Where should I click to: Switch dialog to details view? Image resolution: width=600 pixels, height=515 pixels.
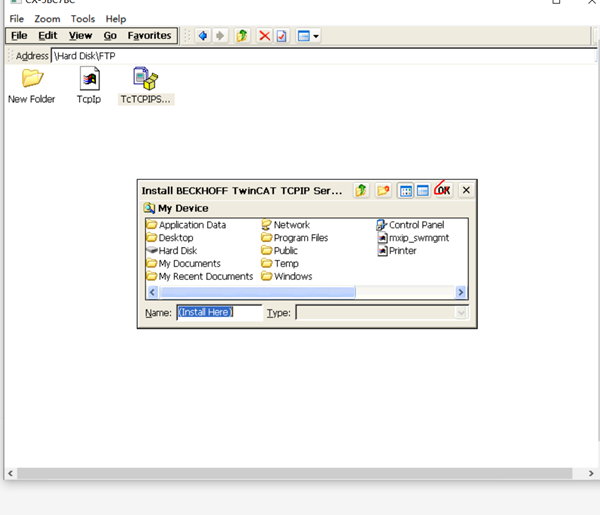point(423,190)
